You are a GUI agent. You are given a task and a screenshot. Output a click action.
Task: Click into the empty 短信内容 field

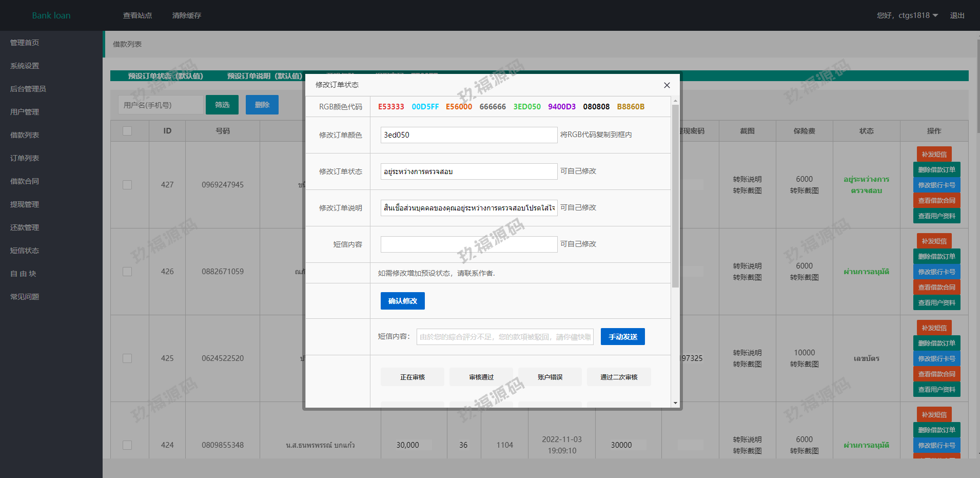(468, 244)
